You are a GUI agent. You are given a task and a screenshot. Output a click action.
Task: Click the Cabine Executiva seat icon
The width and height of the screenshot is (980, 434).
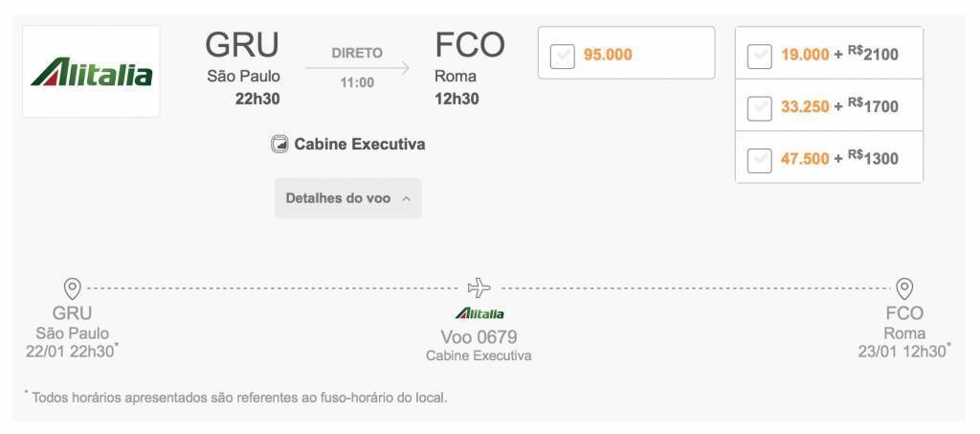coord(279,145)
